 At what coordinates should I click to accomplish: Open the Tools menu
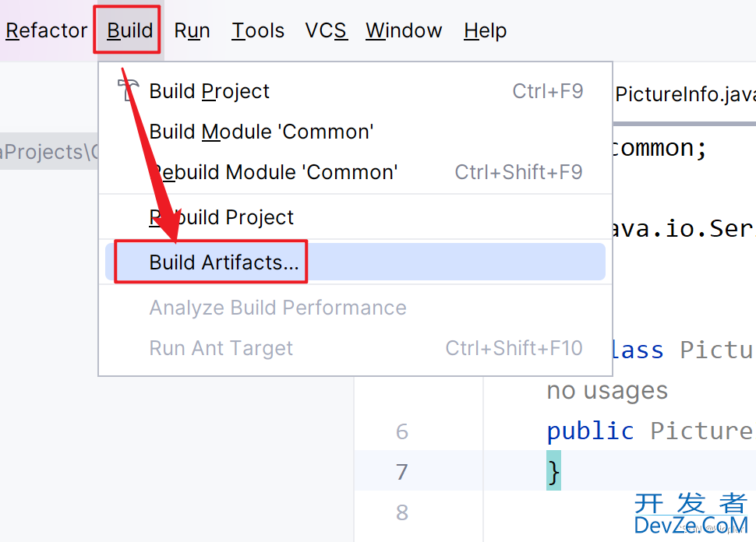click(258, 30)
